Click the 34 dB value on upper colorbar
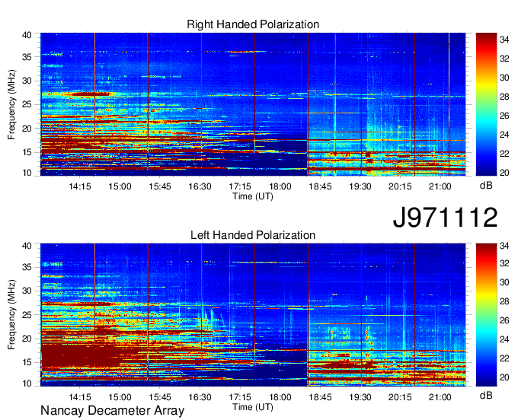The image size is (518, 420). 504,40
